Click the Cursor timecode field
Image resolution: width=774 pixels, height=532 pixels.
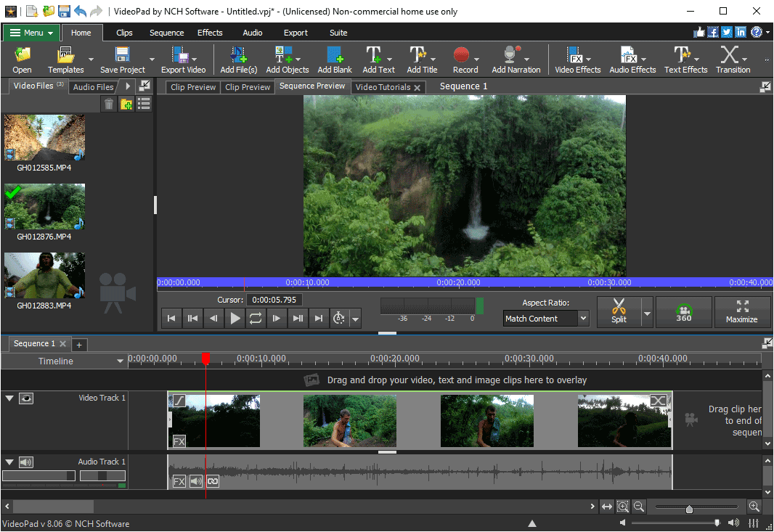(274, 300)
